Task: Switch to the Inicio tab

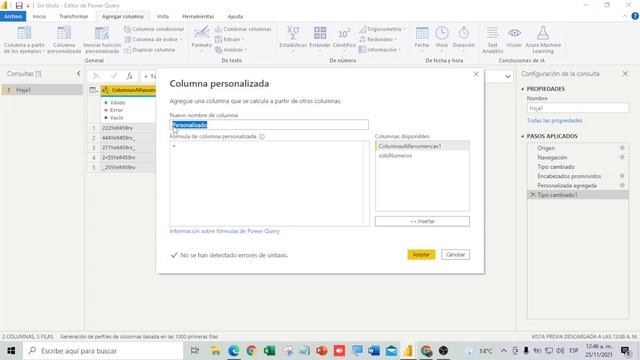Action: 39,16
